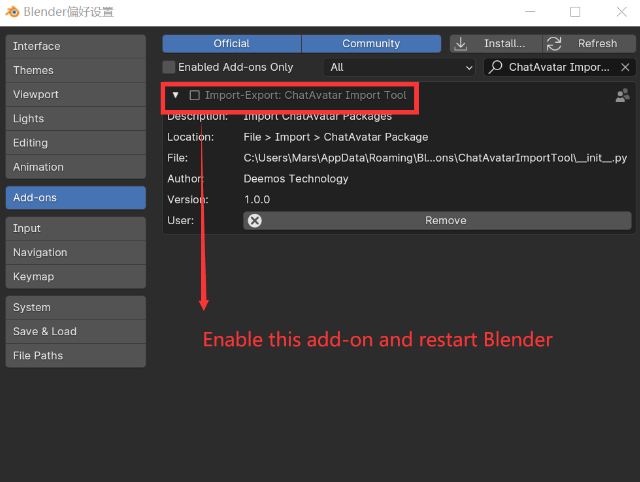The height and width of the screenshot is (482, 640).
Task: Clear the ChatAvatar search text with X
Action: coord(625,67)
